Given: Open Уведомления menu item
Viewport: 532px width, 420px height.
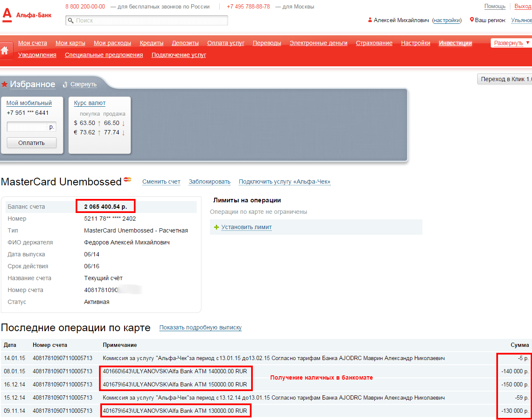Looking at the screenshot, I should pos(37,55).
